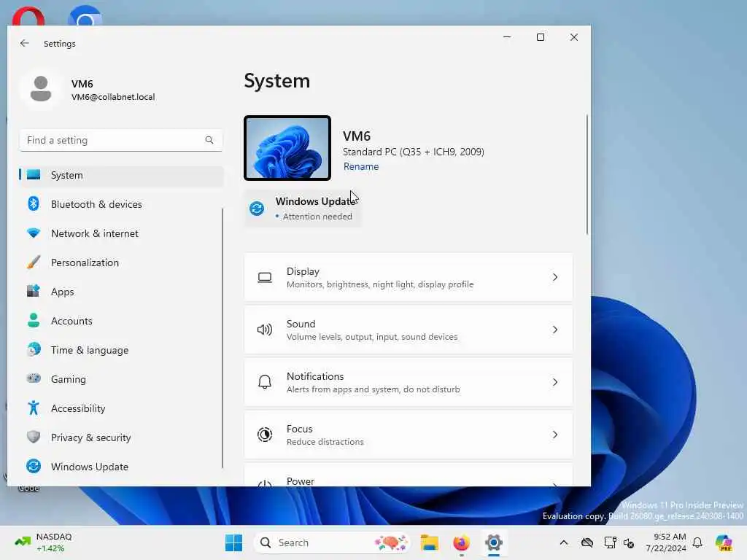Open File Explorer from taskbar
The width and height of the screenshot is (747, 560).
pos(429,542)
